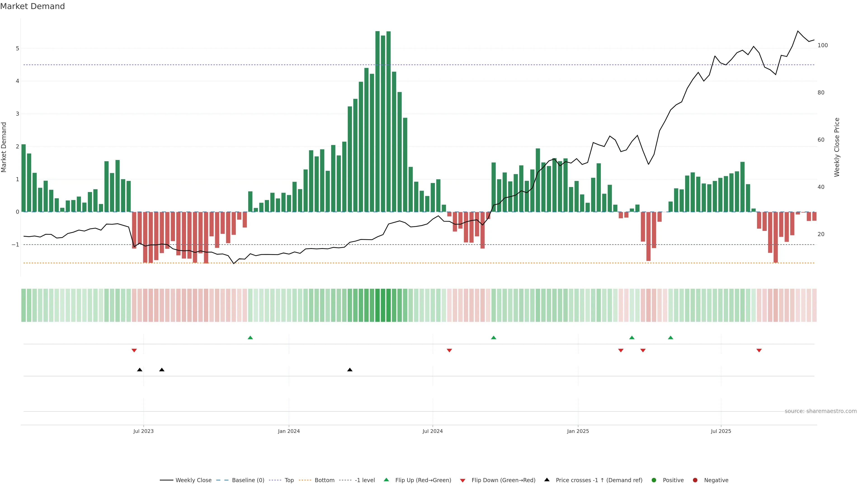The image size is (868, 488).
Task: Click the red Negative legend dot
Action: [x=695, y=480]
